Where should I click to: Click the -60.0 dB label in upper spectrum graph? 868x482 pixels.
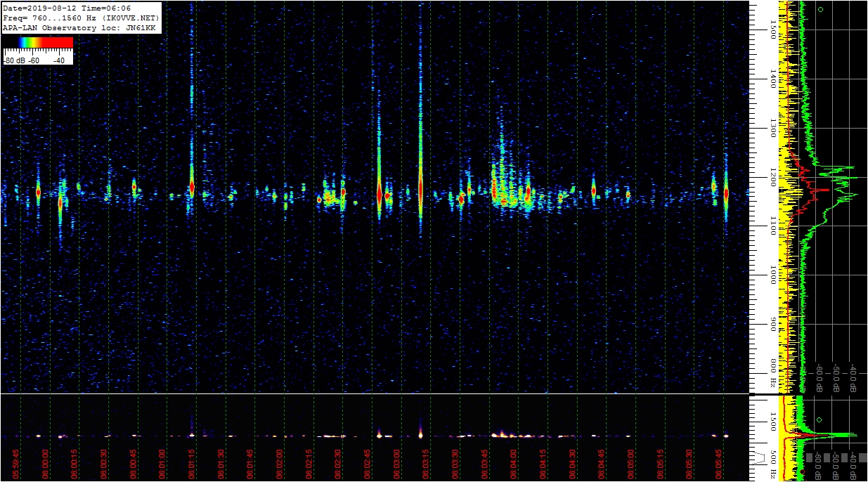pyautogui.click(x=820, y=378)
